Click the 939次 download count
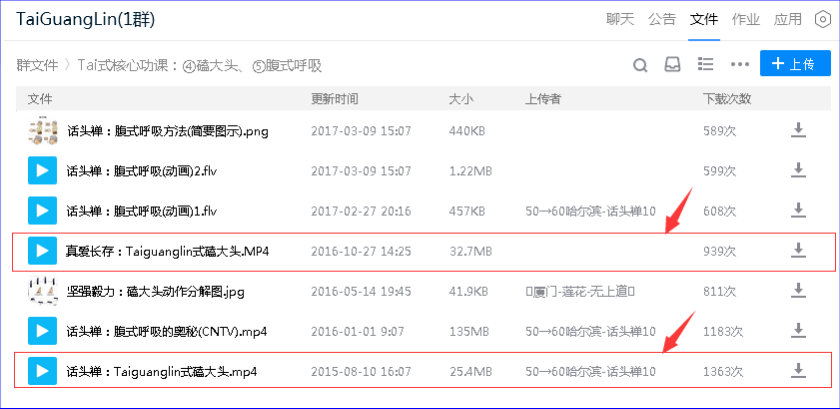This screenshot has height=409, width=840. click(x=719, y=251)
